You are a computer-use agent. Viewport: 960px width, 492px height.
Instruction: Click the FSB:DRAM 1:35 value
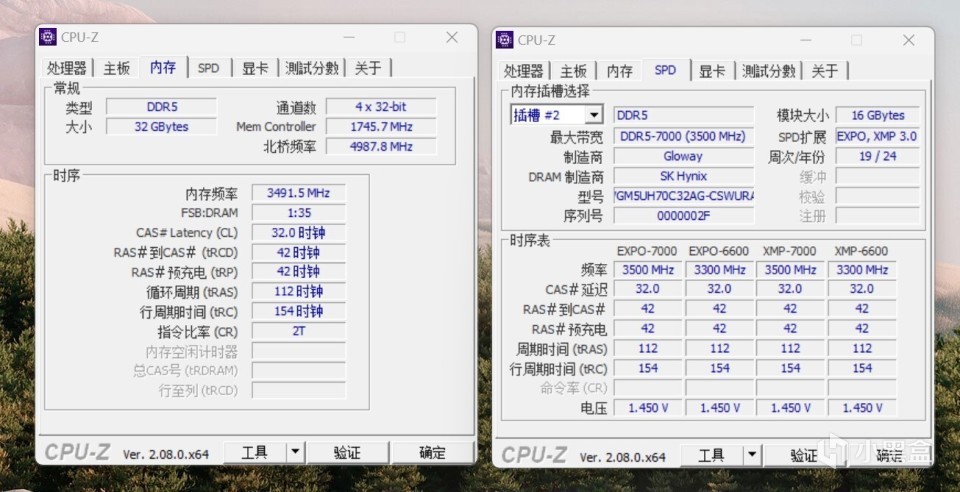299,212
